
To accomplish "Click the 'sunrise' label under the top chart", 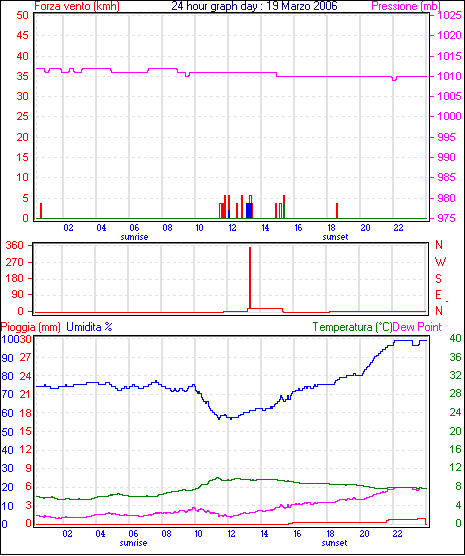I will pos(134,237).
